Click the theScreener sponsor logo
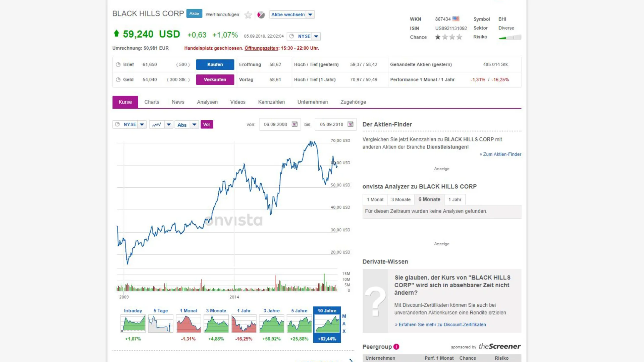Viewport: 644px width, 362px height. 499,347
